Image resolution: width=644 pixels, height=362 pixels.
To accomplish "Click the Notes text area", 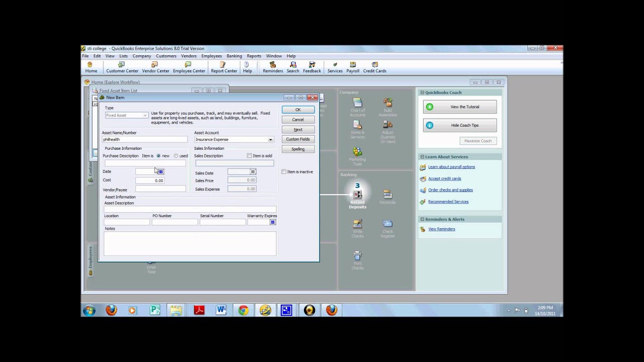I will 190,244.
